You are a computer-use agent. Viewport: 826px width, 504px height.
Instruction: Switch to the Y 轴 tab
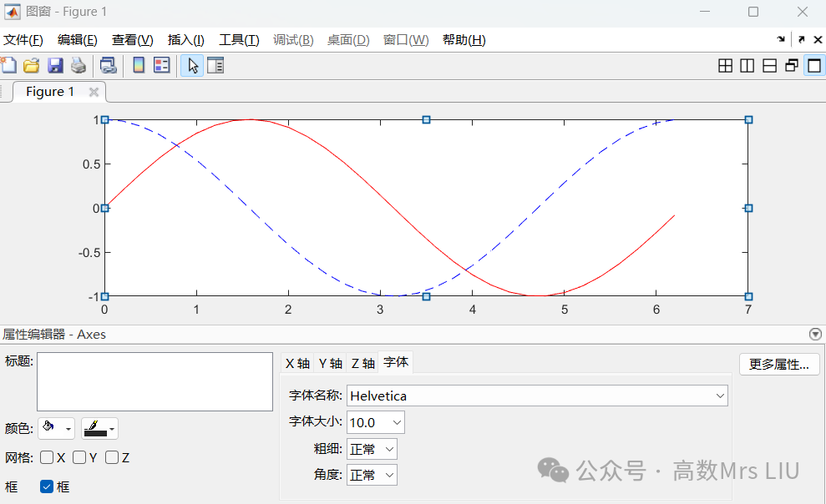point(330,363)
